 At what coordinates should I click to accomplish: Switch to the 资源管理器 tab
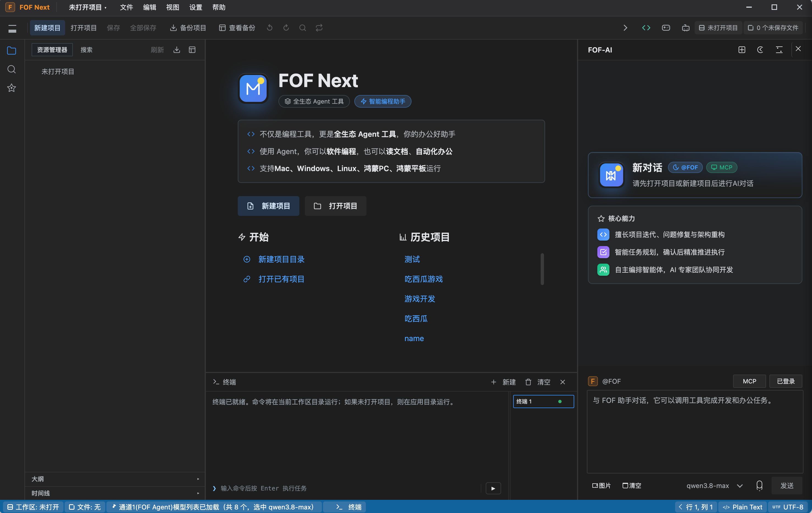point(52,50)
